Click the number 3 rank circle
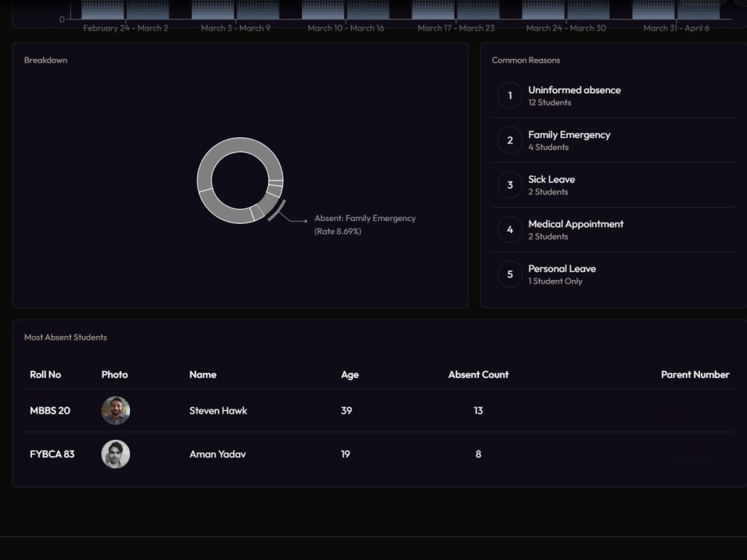Screen dimensions: 747x560 pyautogui.click(x=510, y=184)
